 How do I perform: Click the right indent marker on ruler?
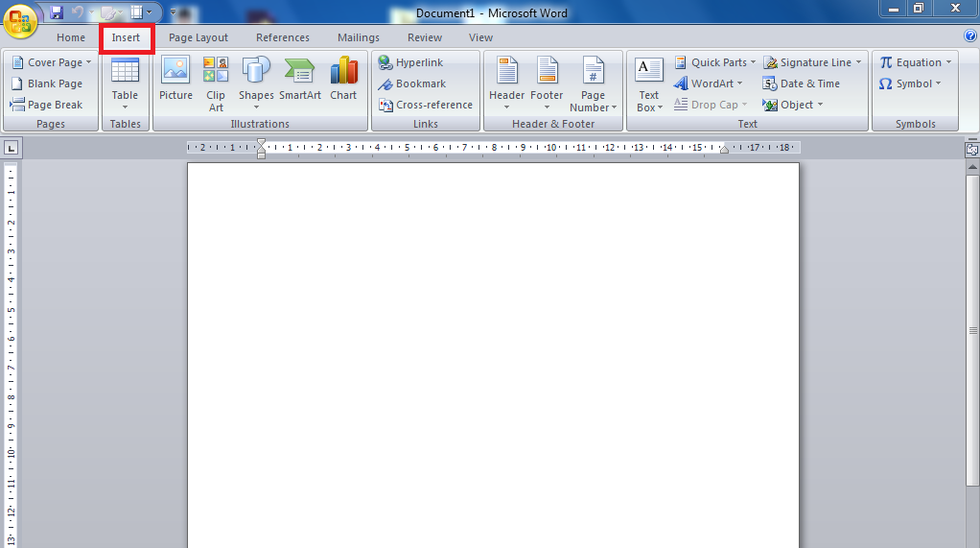tap(724, 150)
